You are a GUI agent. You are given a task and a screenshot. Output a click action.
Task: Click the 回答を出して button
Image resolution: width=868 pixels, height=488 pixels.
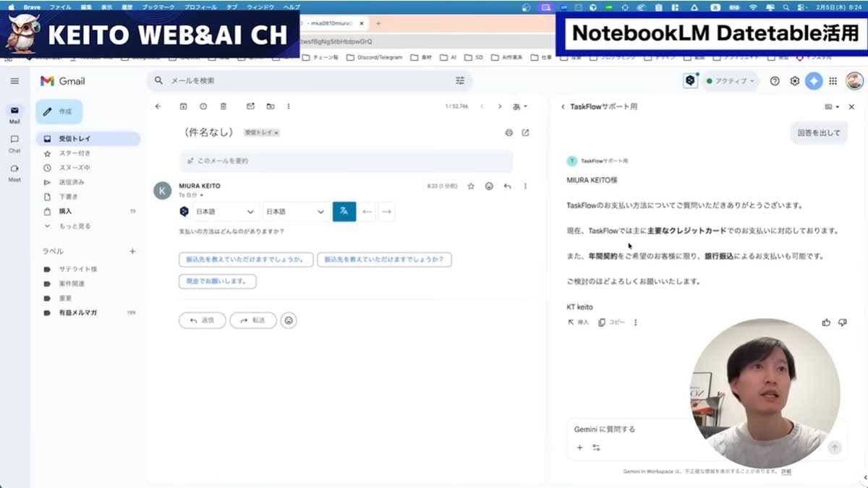tap(818, 133)
